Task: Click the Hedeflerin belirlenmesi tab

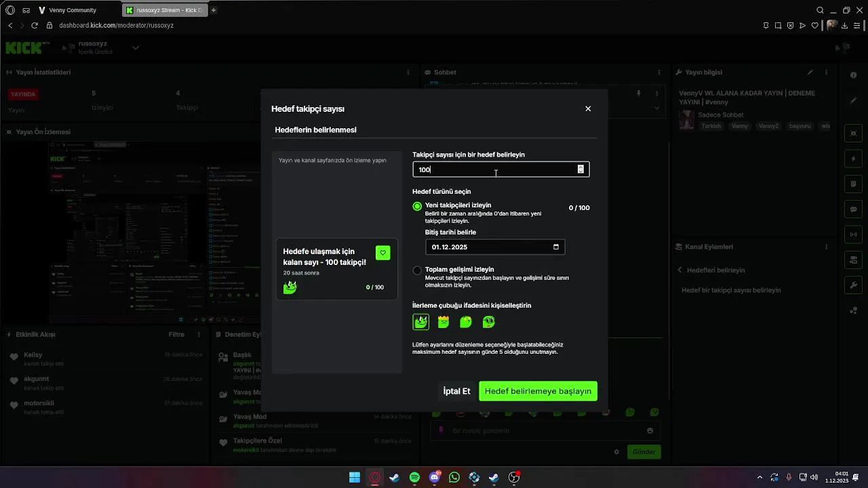Action: [315, 129]
